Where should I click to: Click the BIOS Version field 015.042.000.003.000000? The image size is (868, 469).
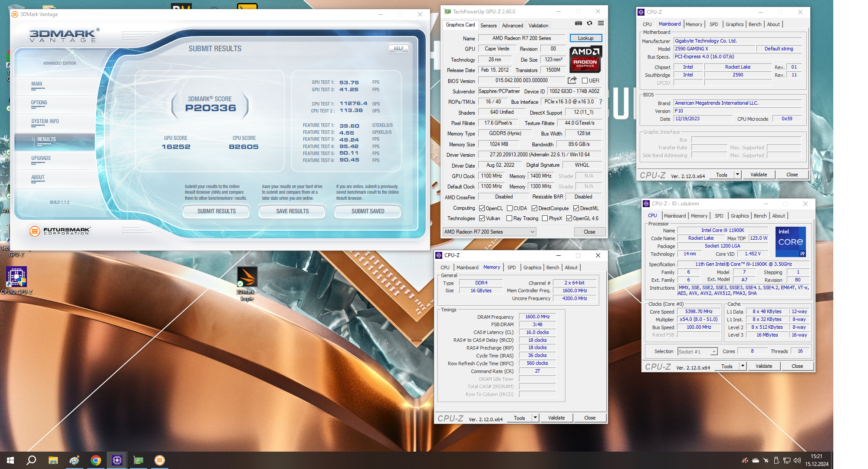pyautogui.click(x=522, y=80)
